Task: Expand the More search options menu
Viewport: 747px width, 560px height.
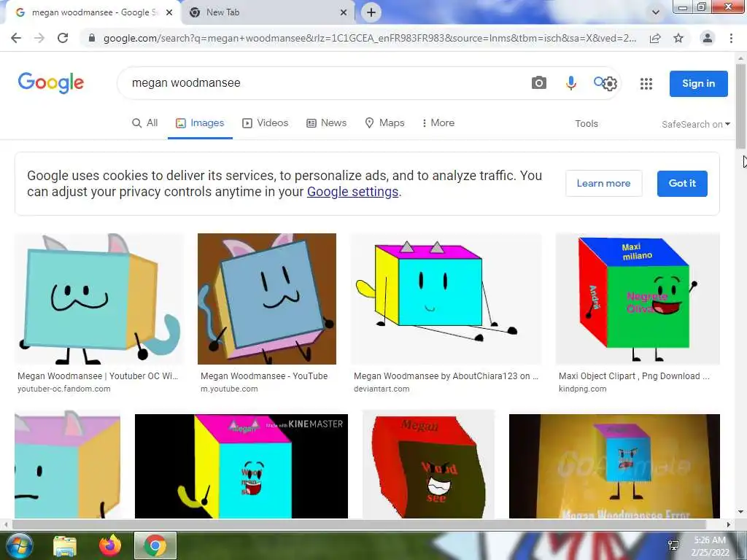Action: pos(438,122)
